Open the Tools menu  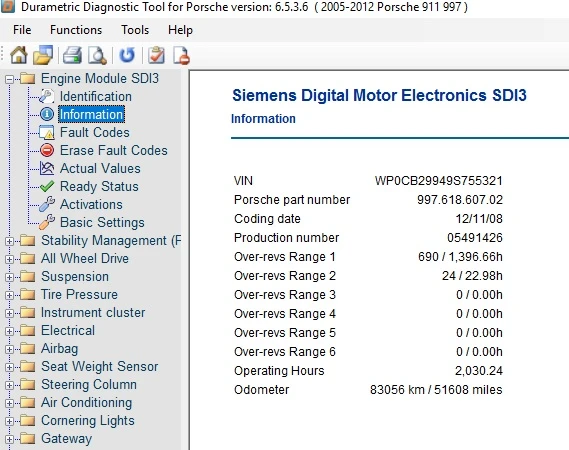135,30
